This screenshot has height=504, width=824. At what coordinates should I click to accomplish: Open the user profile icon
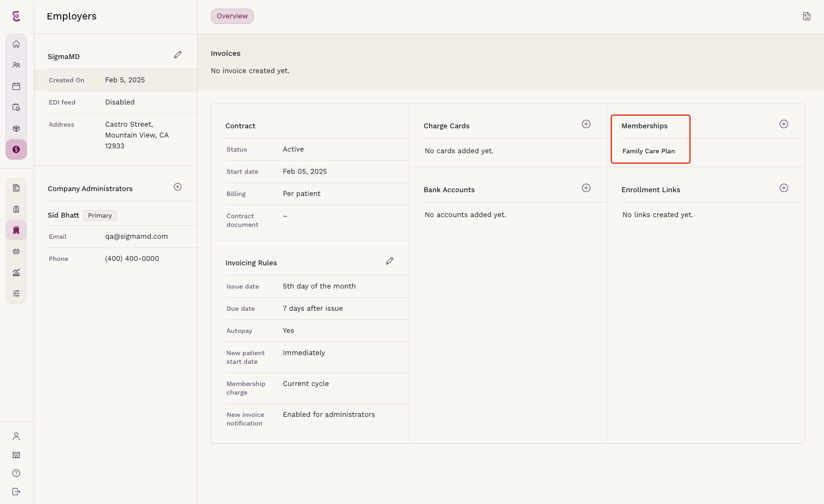[x=16, y=436]
